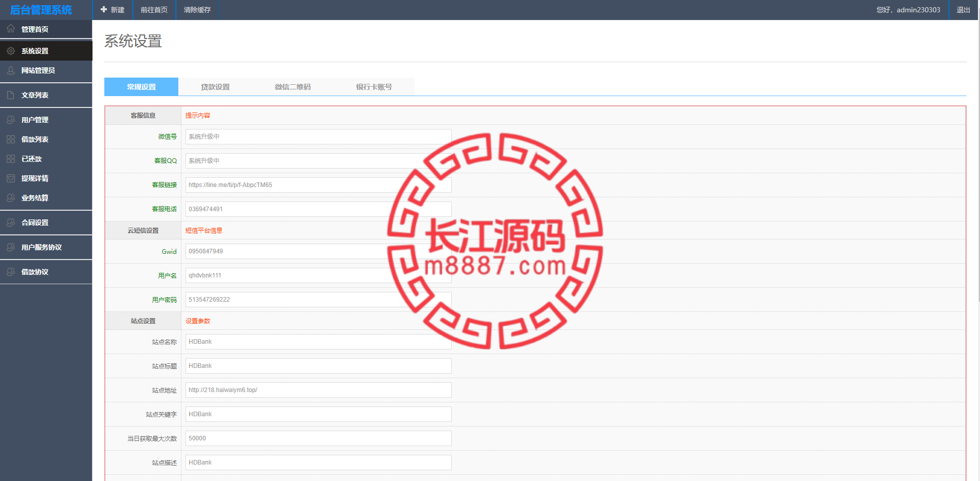This screenshot has height=481, width=980.
Task: Switch to the 贷款设置 tab
Action: point(215,87)
